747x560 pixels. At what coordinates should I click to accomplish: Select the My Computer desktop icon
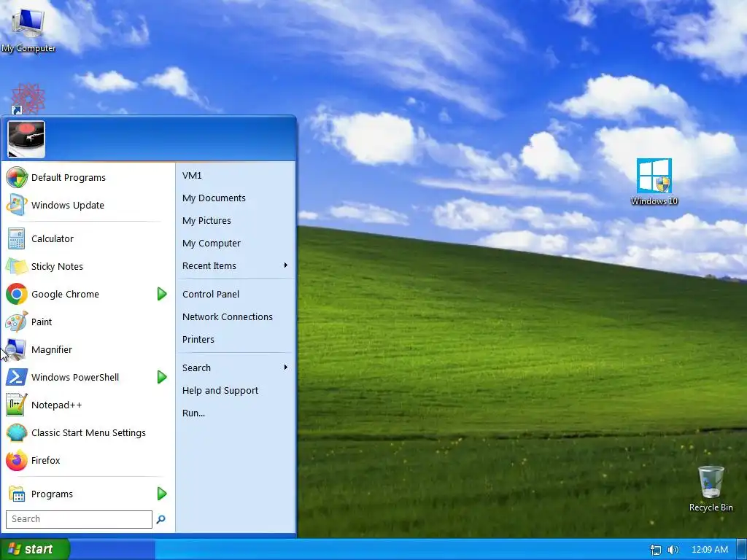click(x=28, y=28)
